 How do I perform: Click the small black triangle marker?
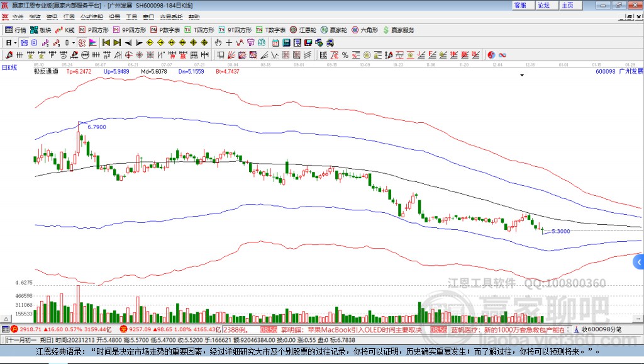click(x=522, y=76)
